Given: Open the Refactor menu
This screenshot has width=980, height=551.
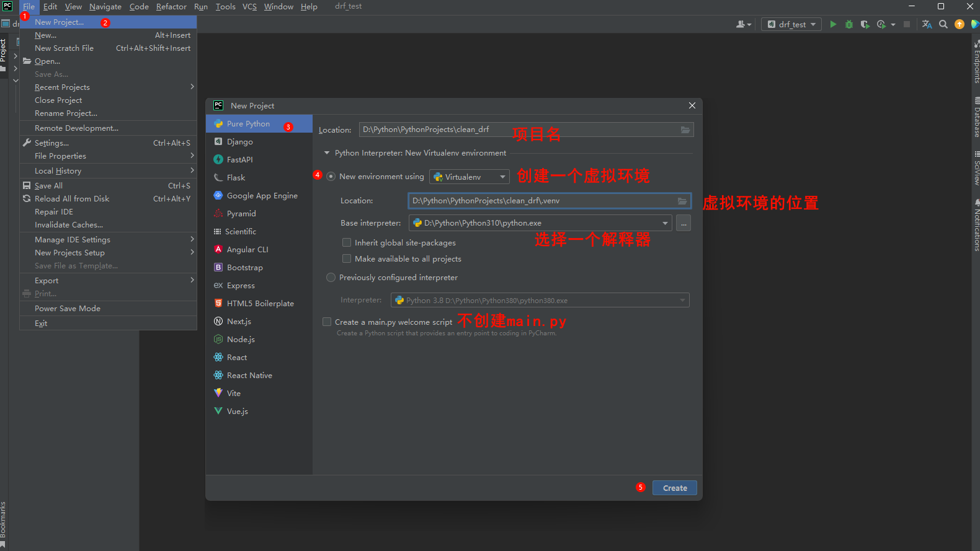Looking at the screenshot, I should [171, 7].
